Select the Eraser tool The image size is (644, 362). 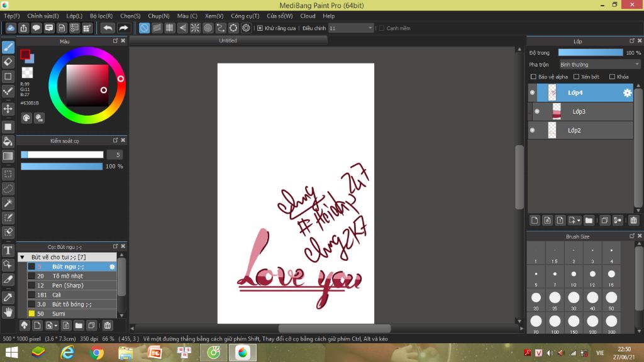pyautogui.click(x=8, y=62)
